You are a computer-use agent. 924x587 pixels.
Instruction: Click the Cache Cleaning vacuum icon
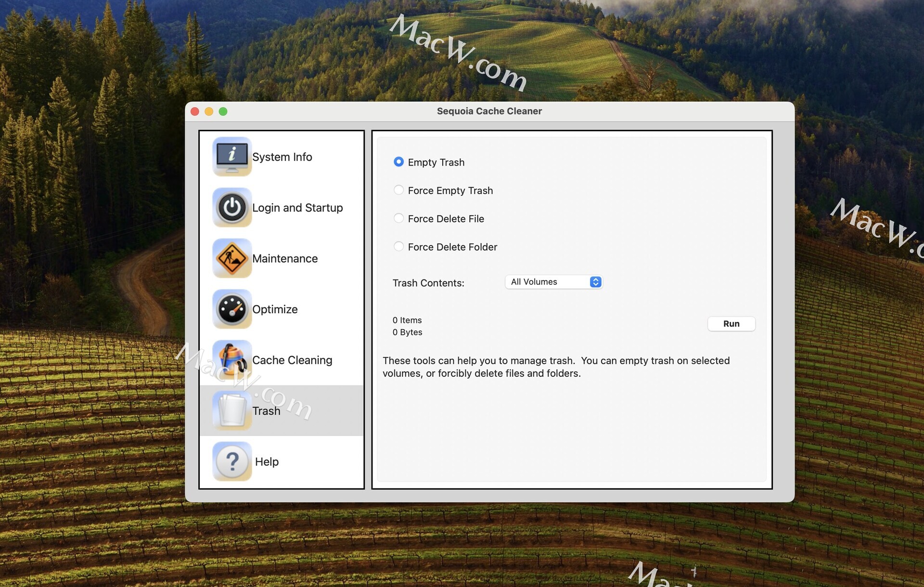tap(232, 360)
